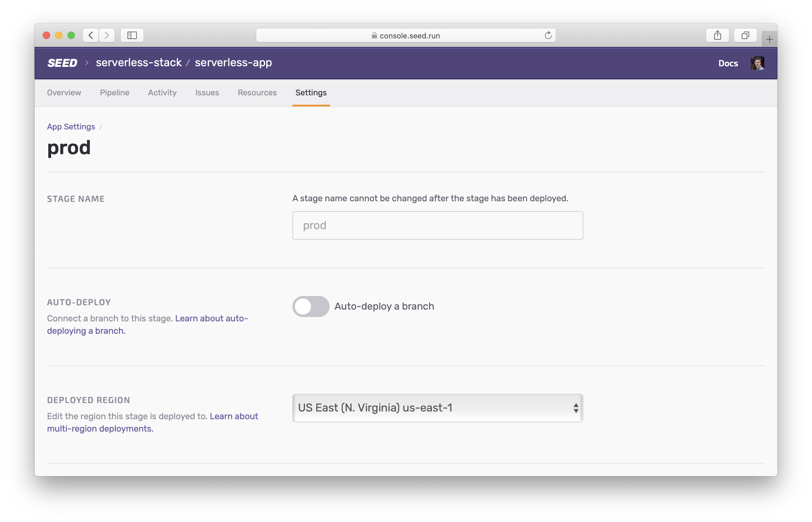
Task: Open the Safari share sheet
Action: tap(717, 35)
